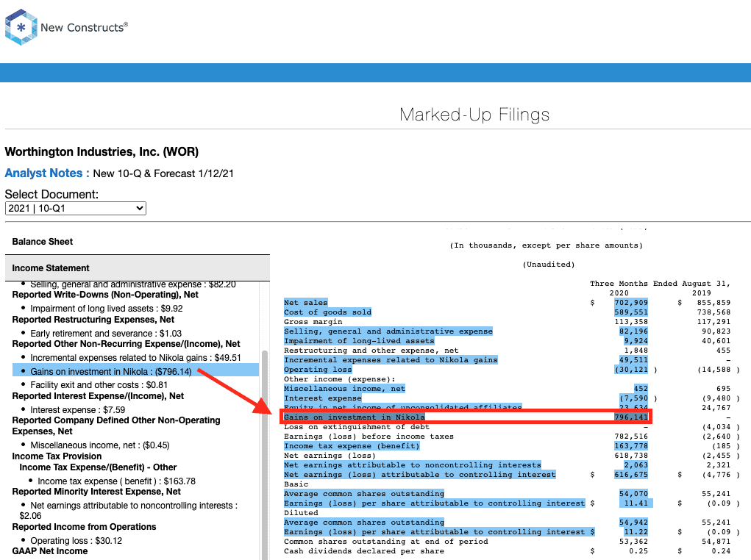
Task: Click highlighted diluted EPS value 11.22
Action: point(636,532)
